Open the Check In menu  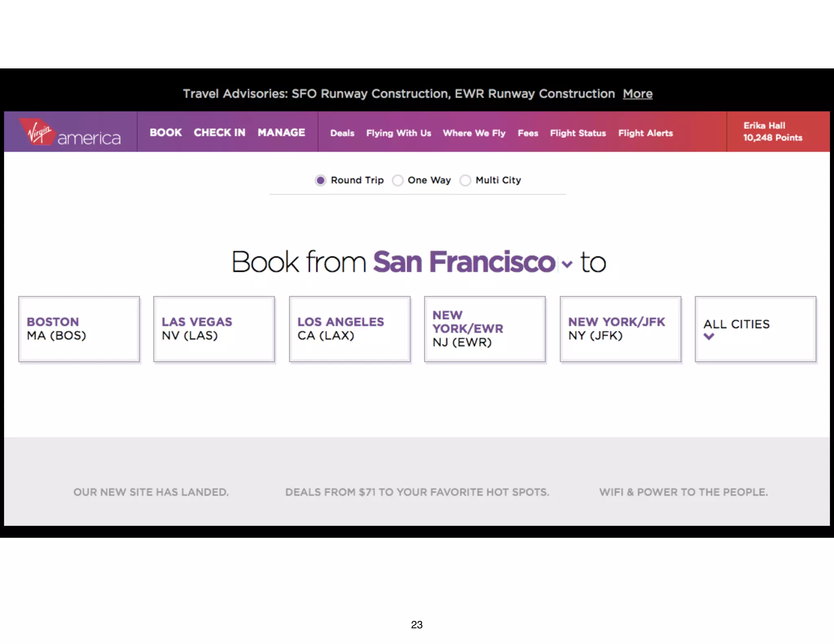click(x=219, y=133)
